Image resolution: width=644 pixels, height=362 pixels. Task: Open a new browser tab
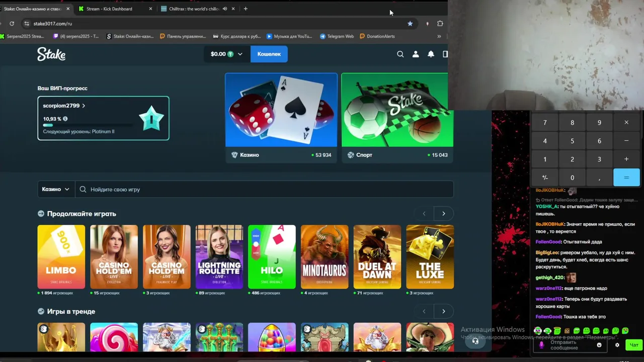click(246, 9)
